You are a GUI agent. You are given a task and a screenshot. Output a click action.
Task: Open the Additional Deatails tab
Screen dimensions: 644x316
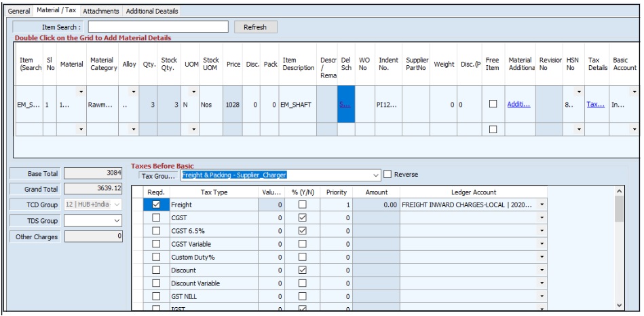[x=152, y=12]
